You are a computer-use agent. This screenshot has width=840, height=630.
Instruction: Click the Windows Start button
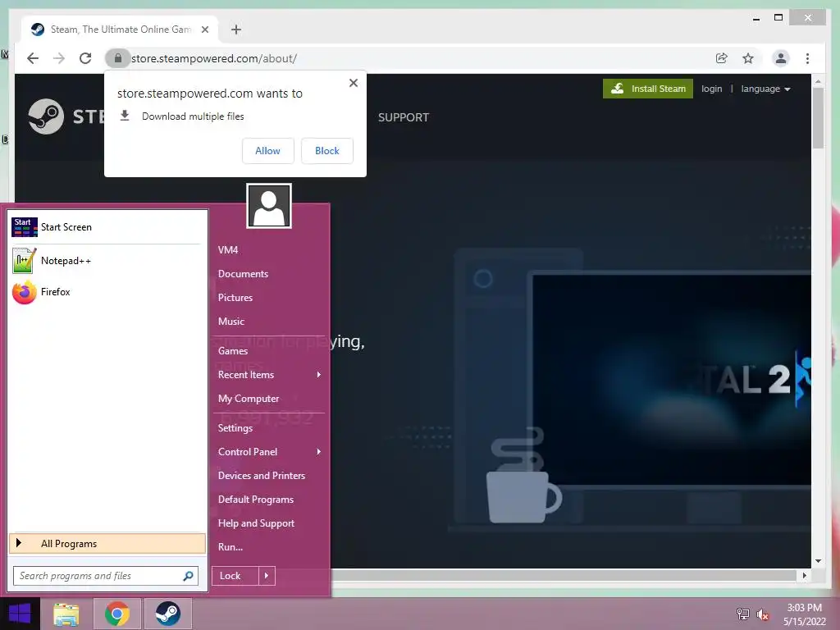click(x=20, y=614)
